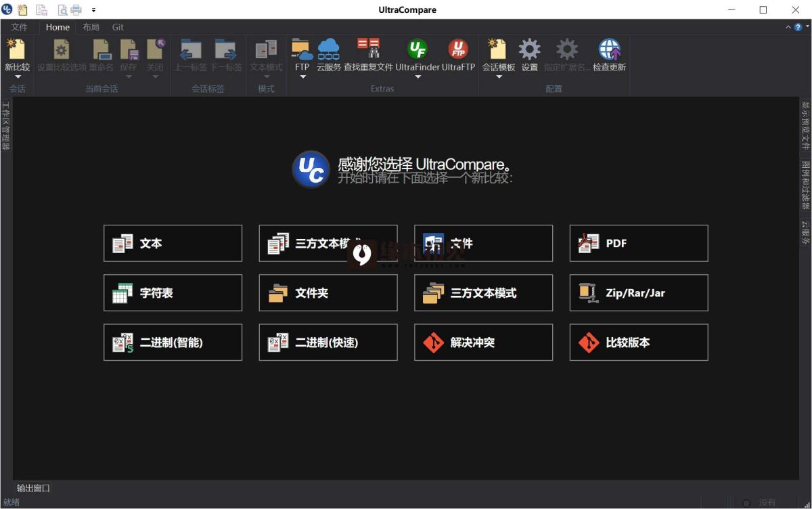The image size is (812, 509).
Task: Click the 设置比较选项 gear icon
Action: (x=62, y=49)
